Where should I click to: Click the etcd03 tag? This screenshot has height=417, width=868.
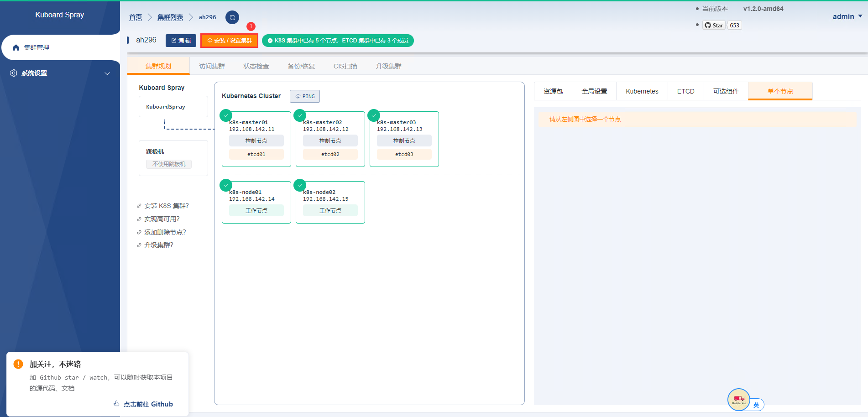[404, 154]
